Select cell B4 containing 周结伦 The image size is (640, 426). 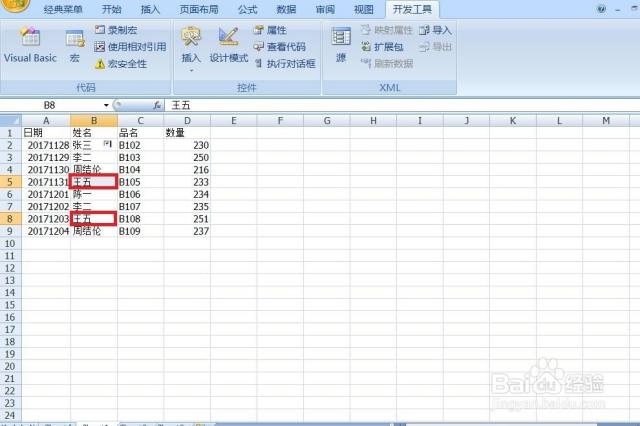93,170
